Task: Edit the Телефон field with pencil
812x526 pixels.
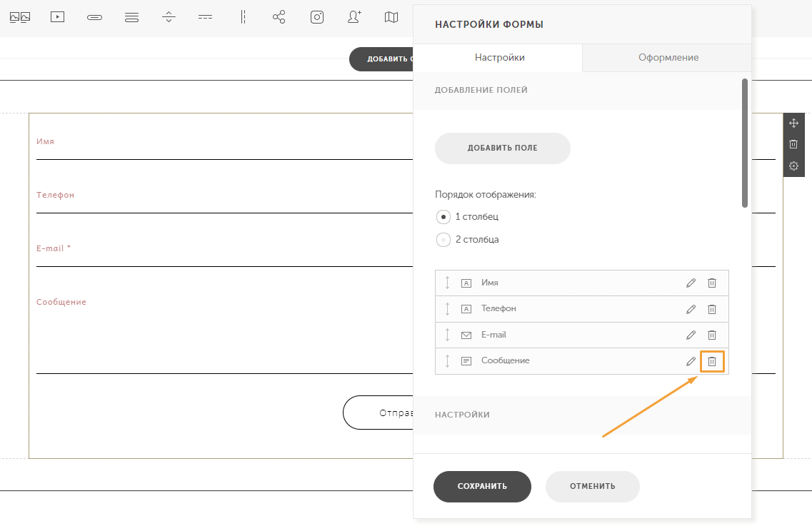Action: [691, 309]
